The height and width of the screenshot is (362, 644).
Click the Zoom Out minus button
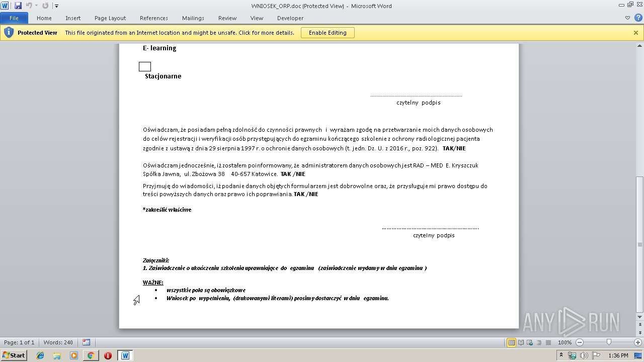point(580,342)
